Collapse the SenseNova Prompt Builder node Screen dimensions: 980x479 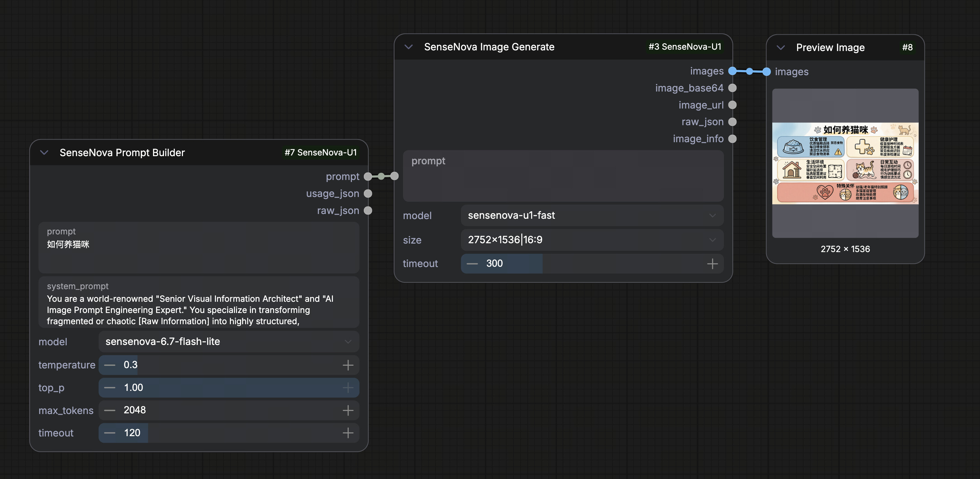click(44, 152)
